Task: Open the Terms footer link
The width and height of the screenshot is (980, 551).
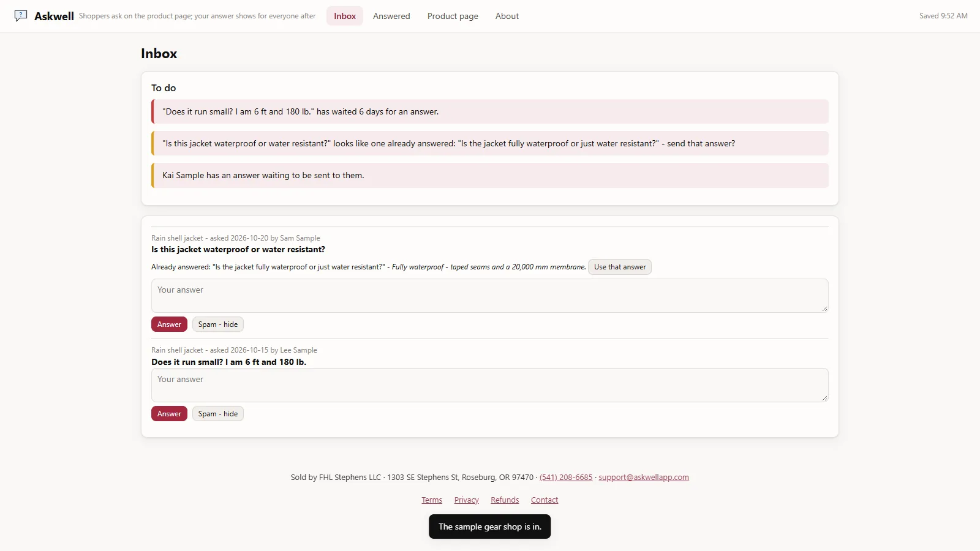Action: pos(432,500)
